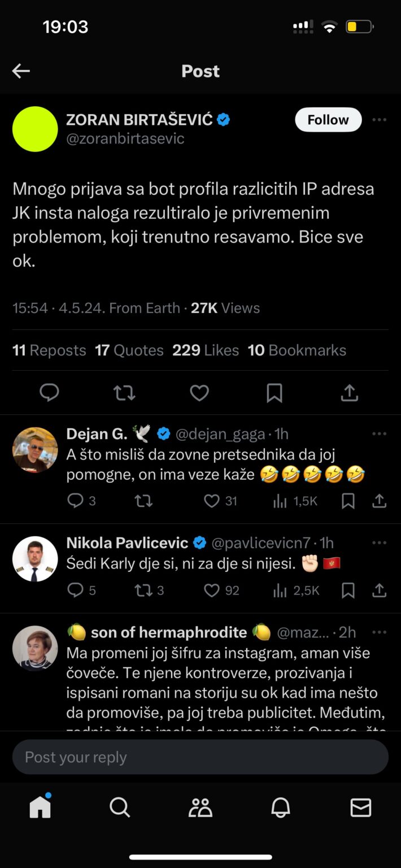Open the Search tab

[120, 808]
